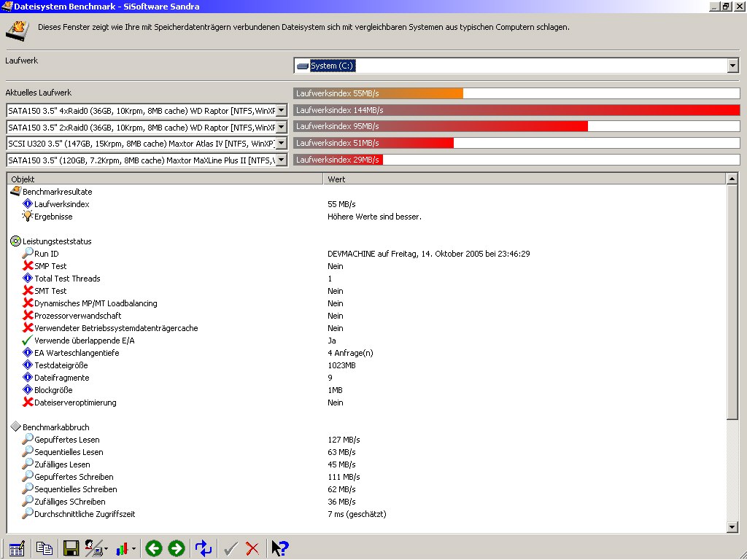Open dropdown arrow next to chart icon
The width and height of the screenshot is (747, 560).
tap(134, 549)
